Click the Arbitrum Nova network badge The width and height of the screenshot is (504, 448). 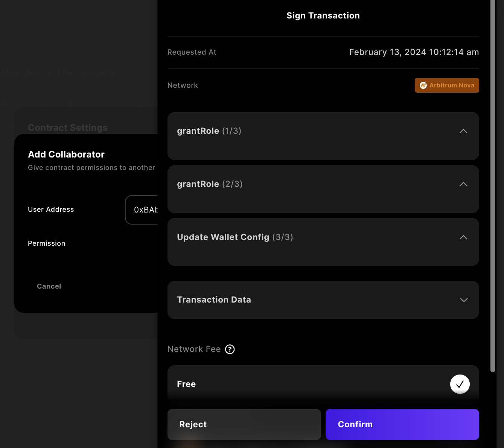tap(447, 85)
